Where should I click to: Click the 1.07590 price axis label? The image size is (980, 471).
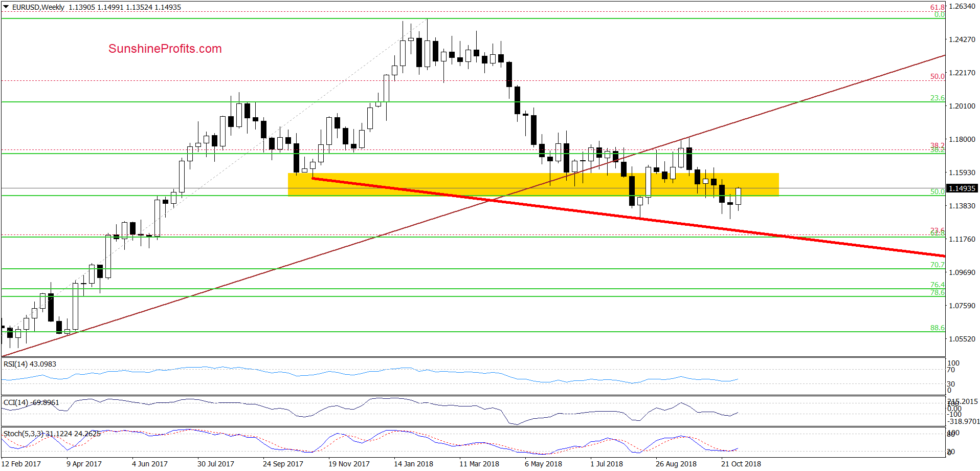962,306
